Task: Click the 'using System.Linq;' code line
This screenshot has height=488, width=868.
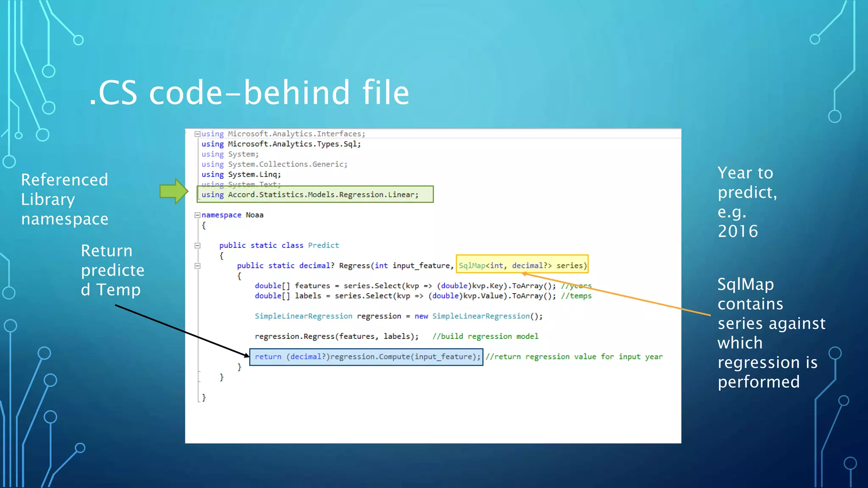Action: [241, 174]
